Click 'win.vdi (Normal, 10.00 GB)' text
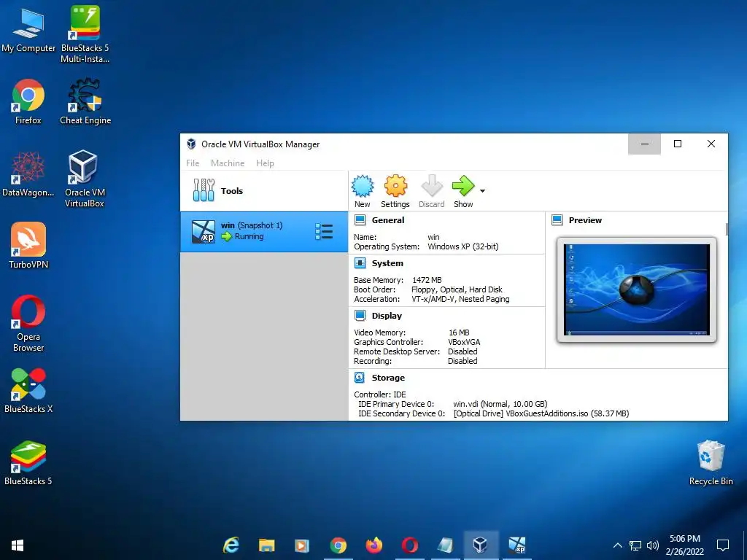This screenshot has width=747, height=560. point(500,404)
